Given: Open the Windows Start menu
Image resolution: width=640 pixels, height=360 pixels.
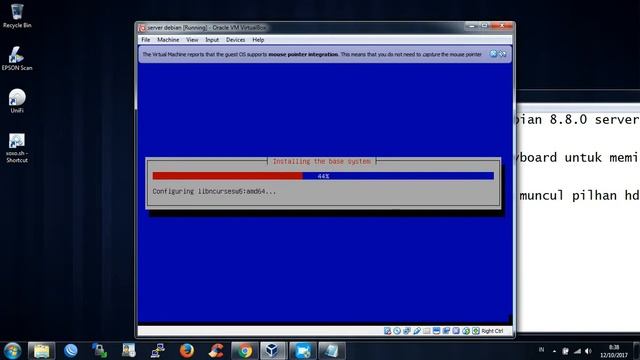Looking at the screenshot, I should click(x=12, y=351).
